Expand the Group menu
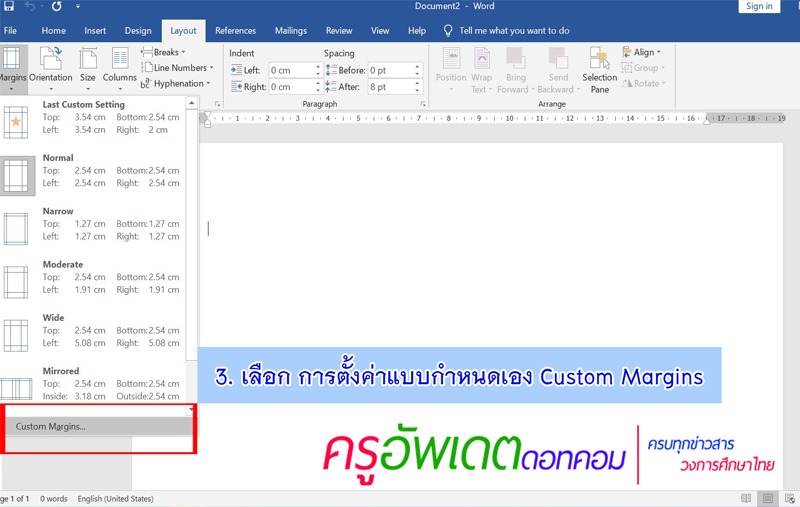This screenshot has width=800, height=507. pos(643,67)
